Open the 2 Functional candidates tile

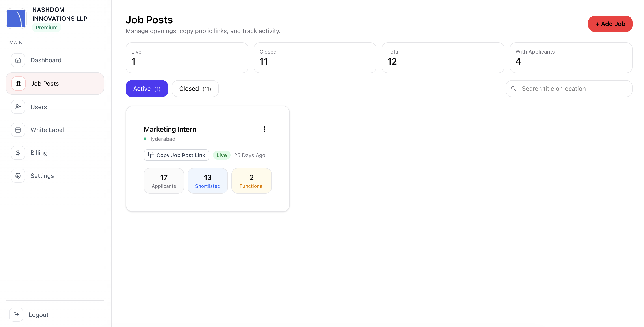[251, 181]
